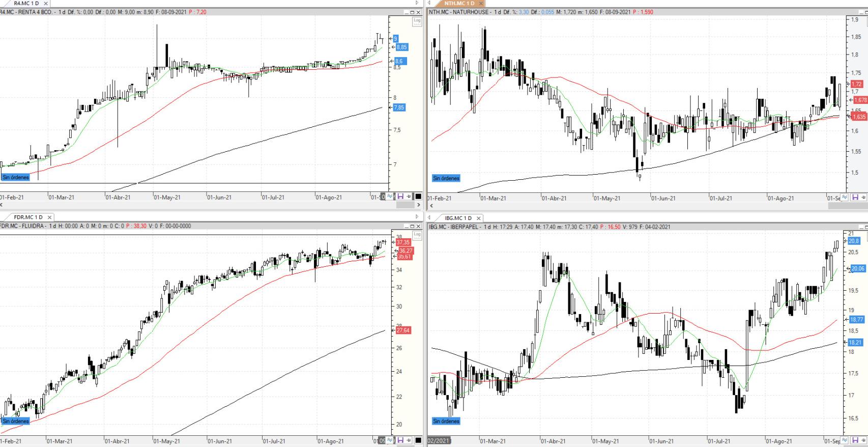Click the indicators wave icon in Renta 4 chart
The height and width of the screenshot is (447, 868).
390,197
